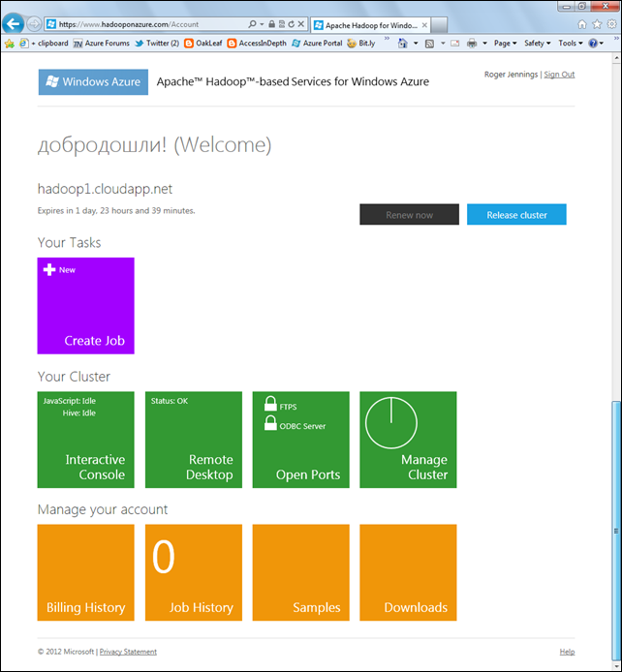Click the Print icon
Image resolution: width=622 pixels, height=672 pixels.
(472, 44)
